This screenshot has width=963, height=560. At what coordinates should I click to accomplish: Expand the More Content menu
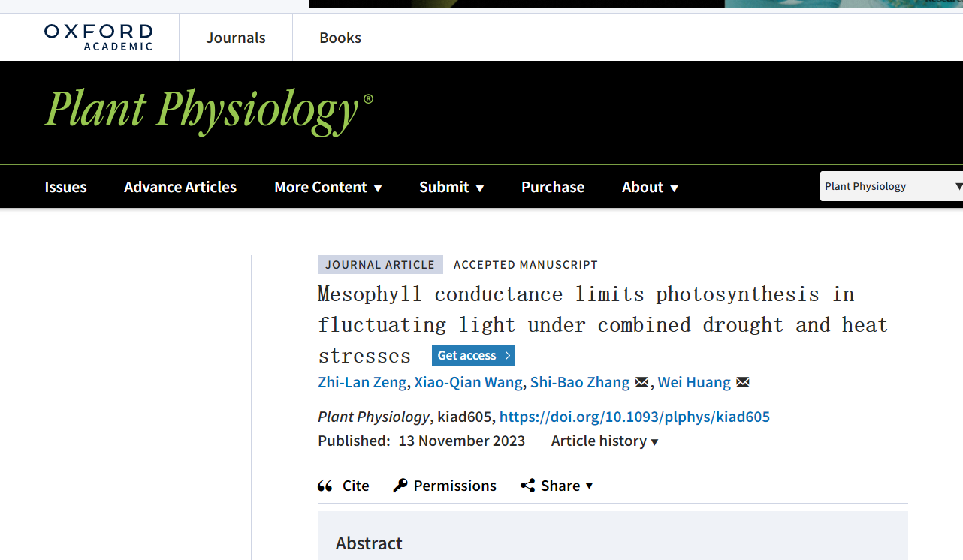click(328, 187)
